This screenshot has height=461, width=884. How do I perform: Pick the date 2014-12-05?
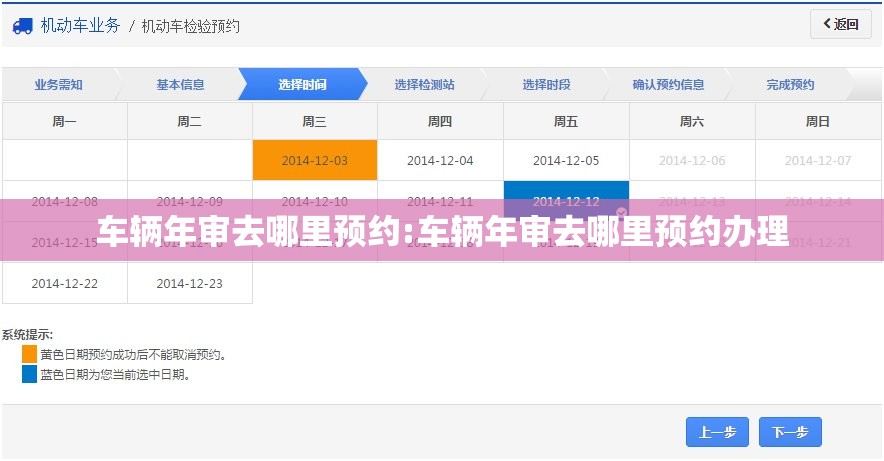[x=566, y=160]
